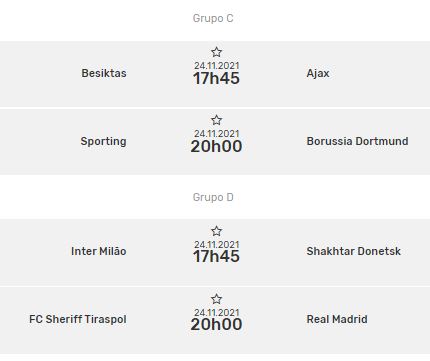Open FC Sheriff Tiraspol team page
This screenshot has height=361, width=430.
(x=78, y=319)
